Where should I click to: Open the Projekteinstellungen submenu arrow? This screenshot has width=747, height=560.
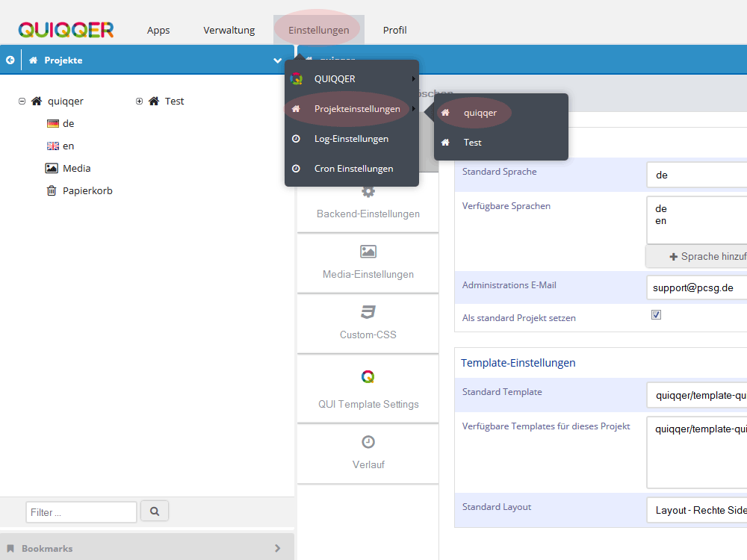414,109
